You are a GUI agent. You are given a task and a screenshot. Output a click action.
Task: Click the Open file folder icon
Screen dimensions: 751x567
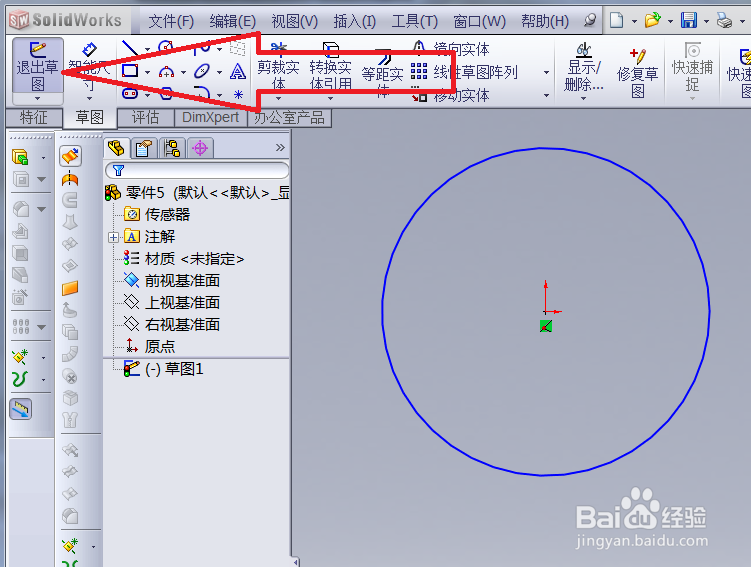click(652, 20)
